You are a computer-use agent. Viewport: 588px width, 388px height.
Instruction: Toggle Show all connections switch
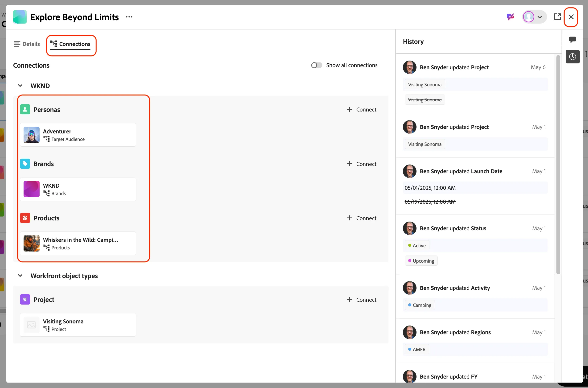click(316, 65)
